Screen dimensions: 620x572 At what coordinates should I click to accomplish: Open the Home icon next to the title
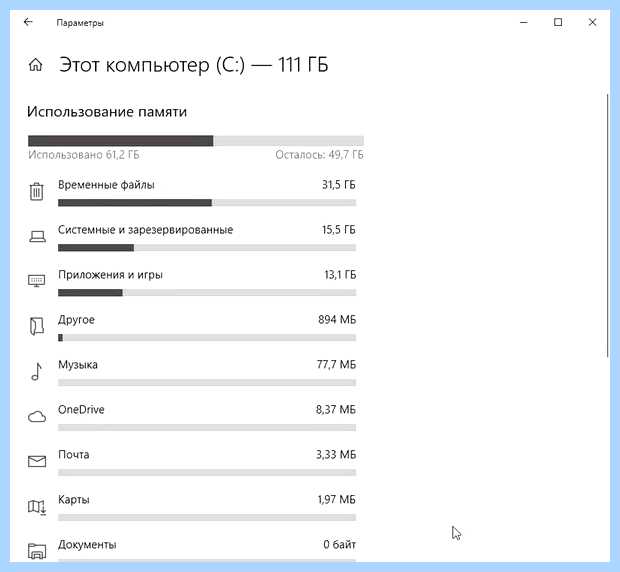pos(36,64)
